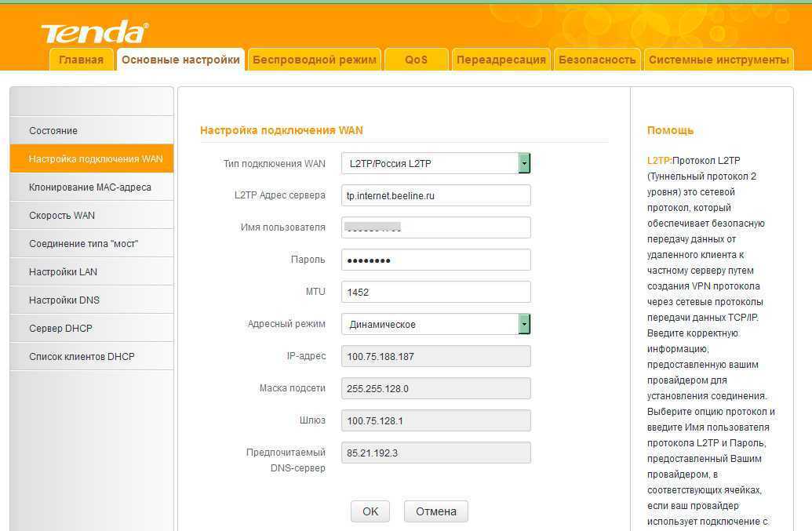
Task: Click the Маска подсети label
Action: (x=293, y=388)
